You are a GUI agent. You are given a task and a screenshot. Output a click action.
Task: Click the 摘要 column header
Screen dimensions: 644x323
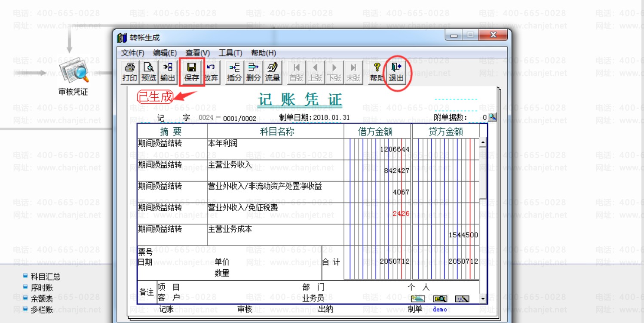coord(172,132)
